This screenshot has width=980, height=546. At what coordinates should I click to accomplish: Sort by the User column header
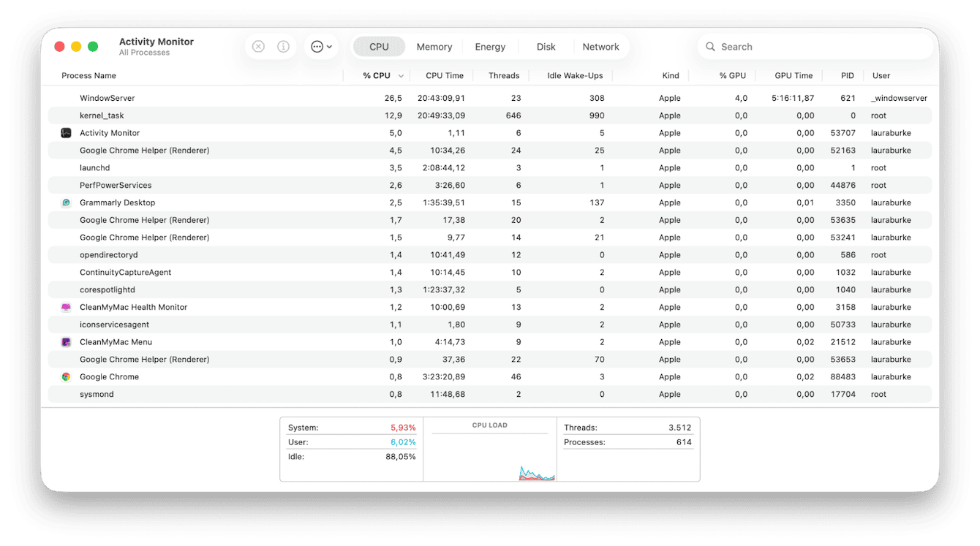click(x=881, y=75)
